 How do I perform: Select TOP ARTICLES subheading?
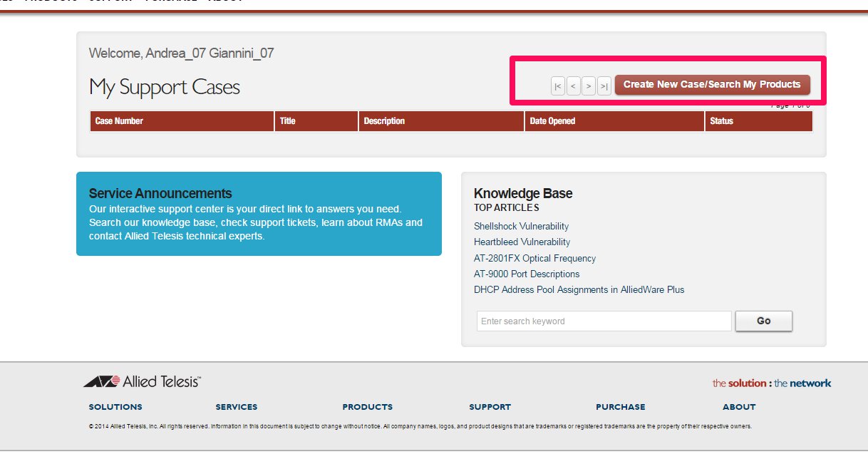507,208
